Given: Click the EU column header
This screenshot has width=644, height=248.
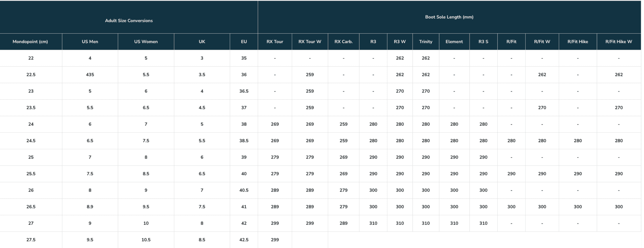Looking at the screenshot, I should pos(244,42).
